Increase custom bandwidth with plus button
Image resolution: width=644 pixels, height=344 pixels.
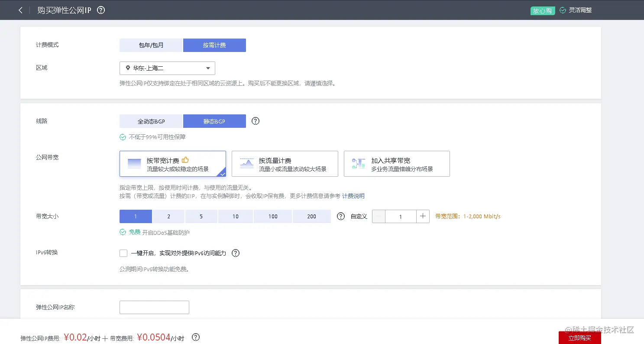(423, 216)
